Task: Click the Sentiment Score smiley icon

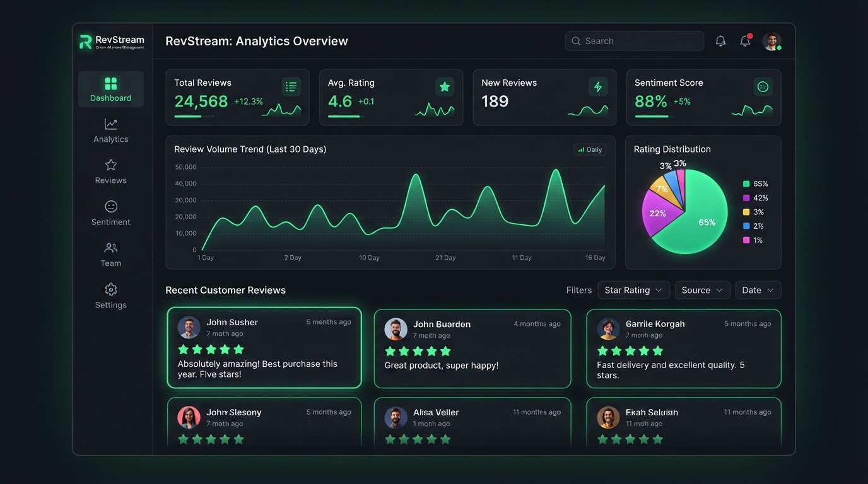Action: [763, 87]
